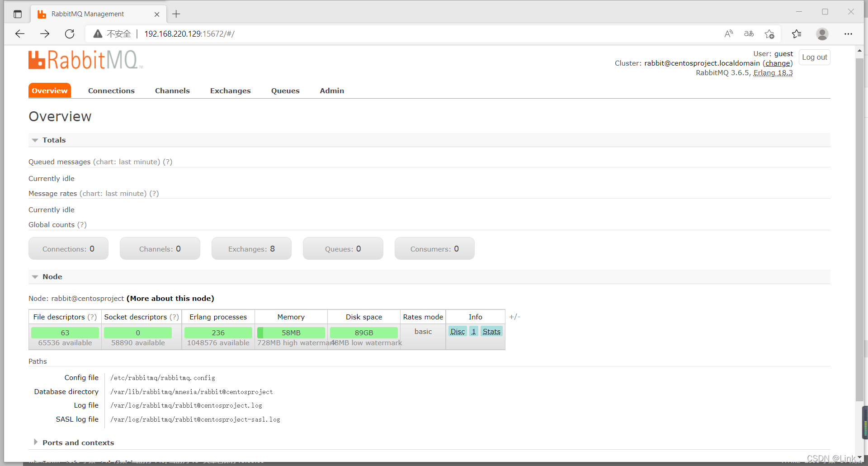Click the address bar URL
The width and height of the screenshot is (868, 466).
(x=189, y=34)
